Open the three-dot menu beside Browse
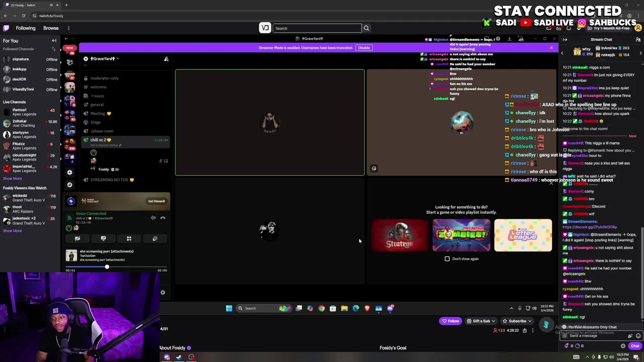Viewport: 644px width, 362px height. [x=68, y=28]
